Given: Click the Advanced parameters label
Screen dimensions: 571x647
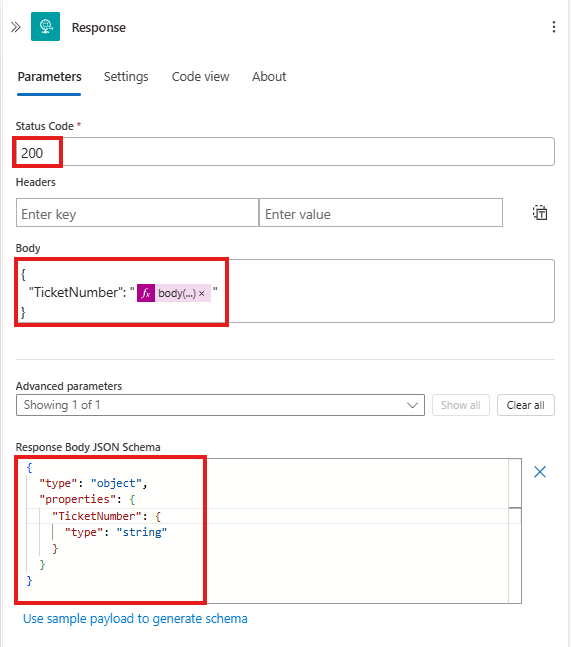Looking at the screenshot, I should pos(69,386).
